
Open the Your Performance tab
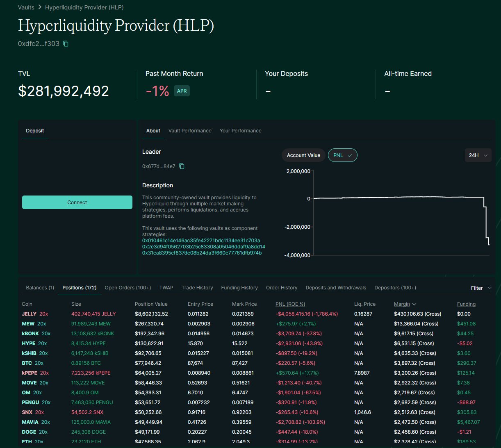(x=240, y=131)
